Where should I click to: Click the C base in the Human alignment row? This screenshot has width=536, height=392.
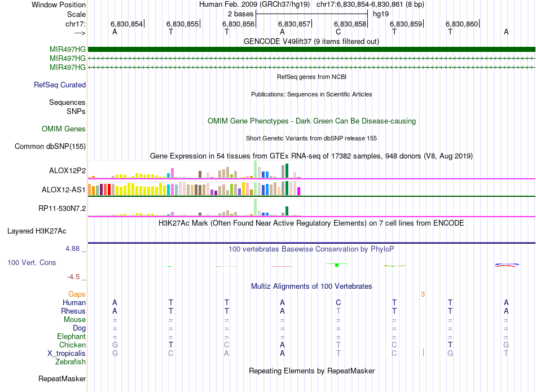tap(338, 302)
